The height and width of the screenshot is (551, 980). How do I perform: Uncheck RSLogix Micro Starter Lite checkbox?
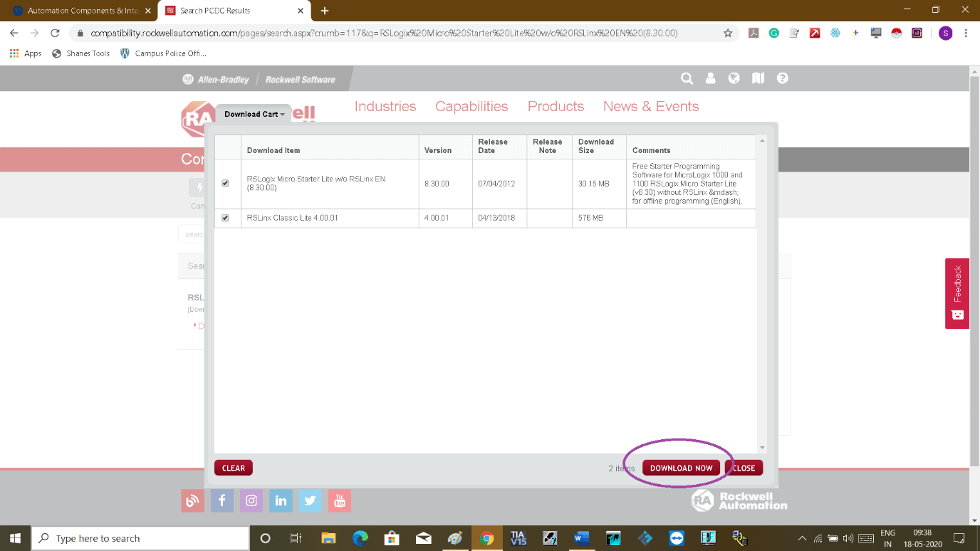click(225, 184)
